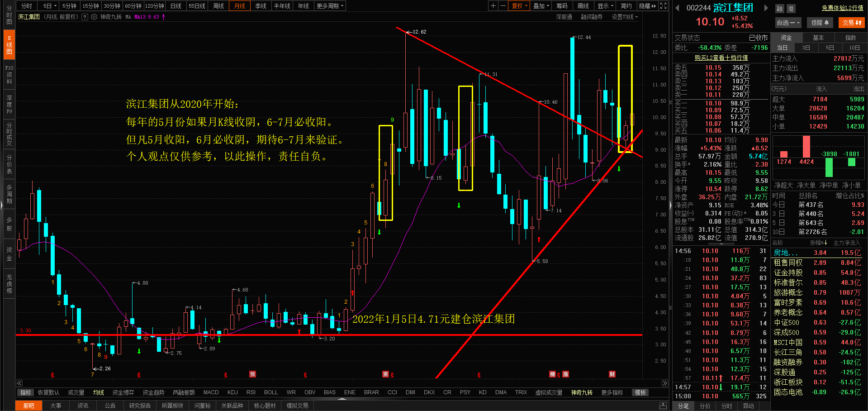Switch to 分价 tab at bottom right
Screen dimensions: 868x411
(705, 406)
